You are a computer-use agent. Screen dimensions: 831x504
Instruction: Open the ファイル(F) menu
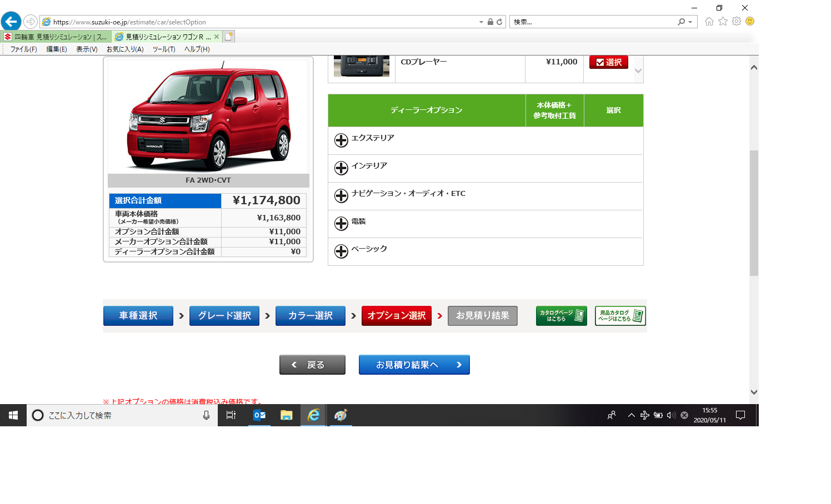coord(23,49)
